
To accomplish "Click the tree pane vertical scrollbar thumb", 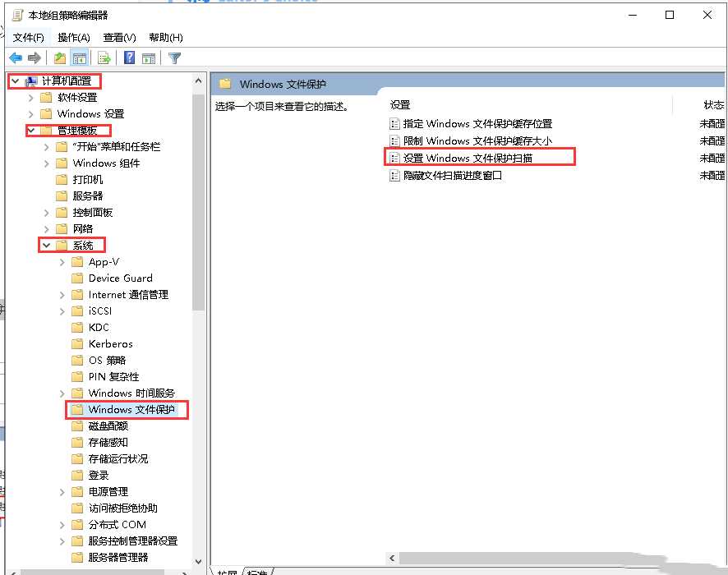I will (x=198, y=202).
